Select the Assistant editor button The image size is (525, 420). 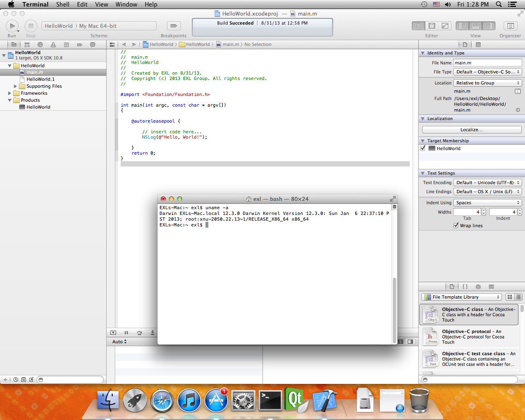pyautogui.click(x=432, y=26)
